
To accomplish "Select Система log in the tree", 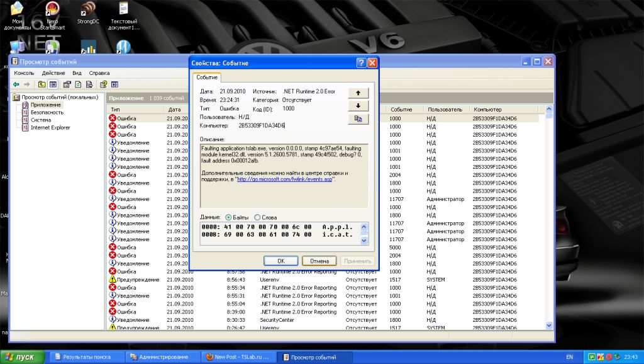I will (40, 120).
